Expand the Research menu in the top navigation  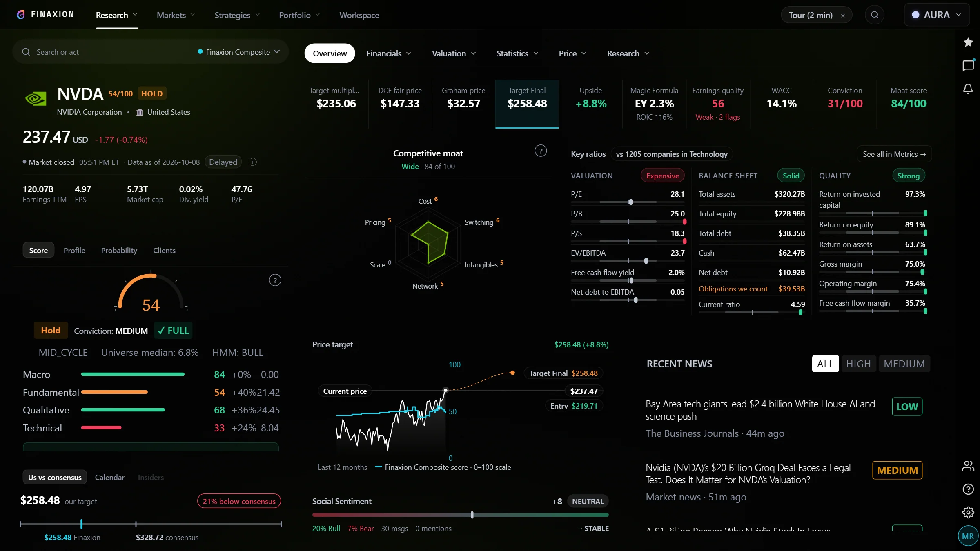[x=117, y=15]
